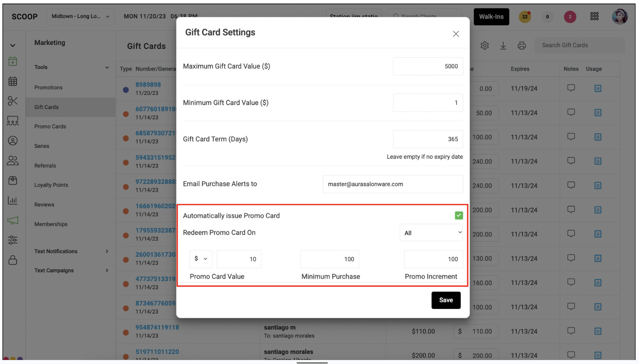Go to Promotions menu item
Image resolution: width=639 pixels, height=364 pixels.
click(49, 87)
